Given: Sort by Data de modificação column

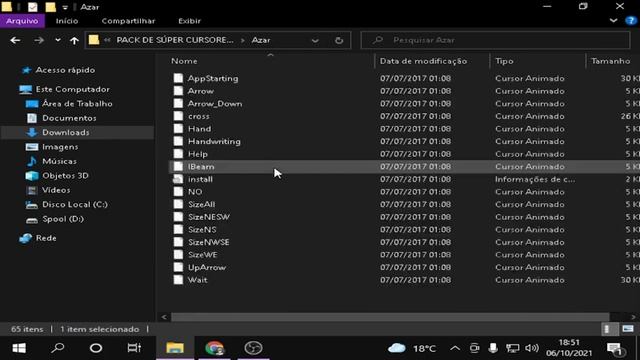Looking at the screenshot, I should 423,61.
